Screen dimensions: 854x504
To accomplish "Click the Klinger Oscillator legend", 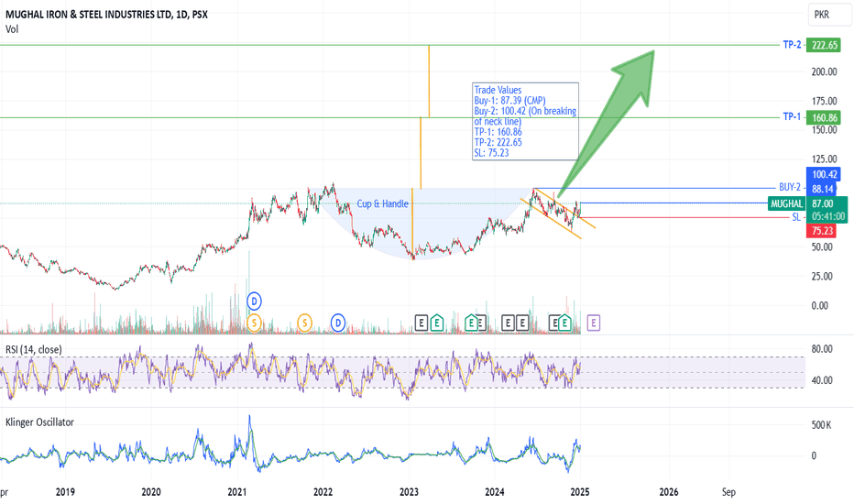I will pyautogui.click(x=39, y=422).
